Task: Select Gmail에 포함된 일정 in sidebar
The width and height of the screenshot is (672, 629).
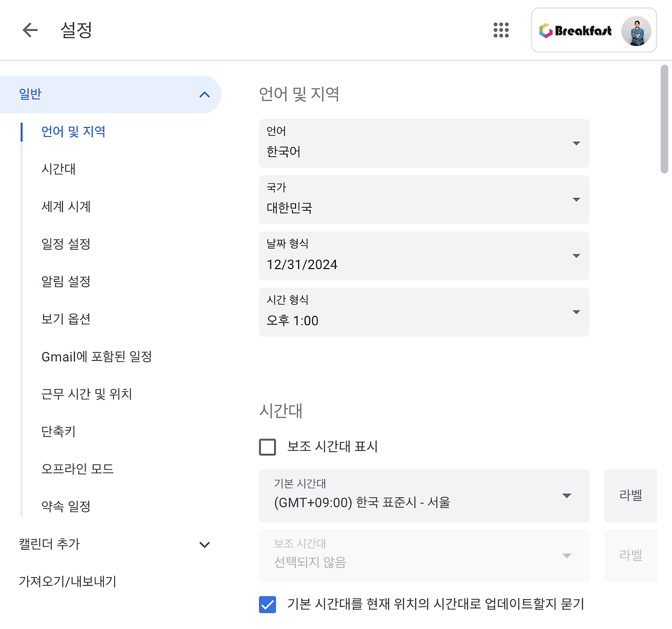Action: (x=97, y=356)
